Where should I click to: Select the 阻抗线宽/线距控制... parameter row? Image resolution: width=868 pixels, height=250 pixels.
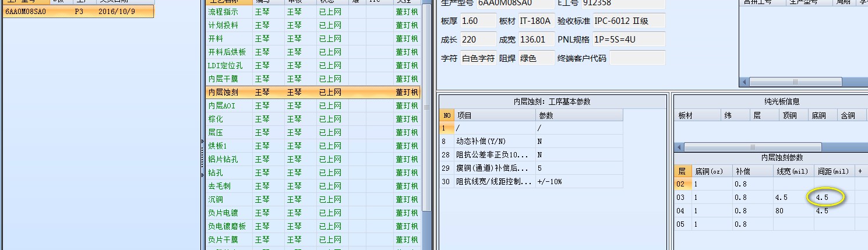[x=531, y=182]
